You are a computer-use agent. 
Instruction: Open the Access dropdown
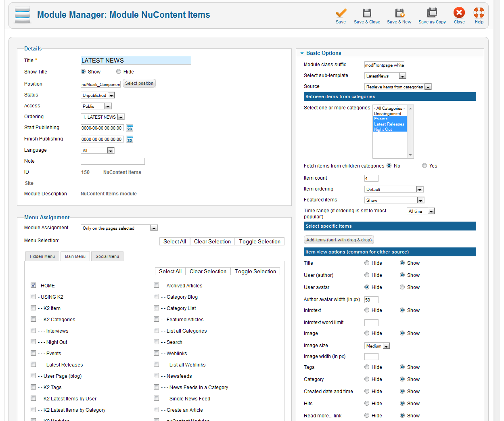[x=96, y=106]
